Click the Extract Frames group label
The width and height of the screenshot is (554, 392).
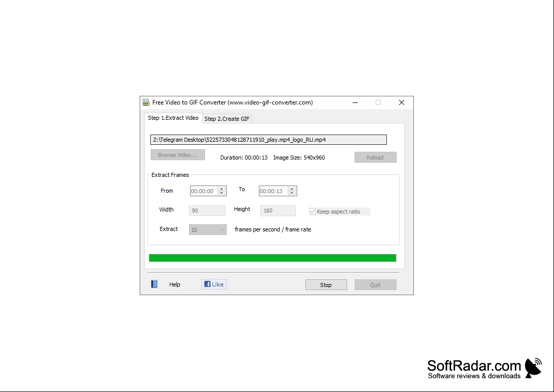click(170, 175)
